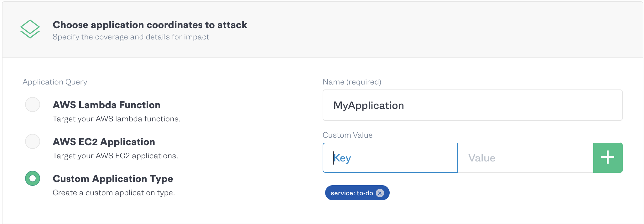Click 'Create a custom application type.' text
Screen dimensions: 644x224
click(114, 193)
